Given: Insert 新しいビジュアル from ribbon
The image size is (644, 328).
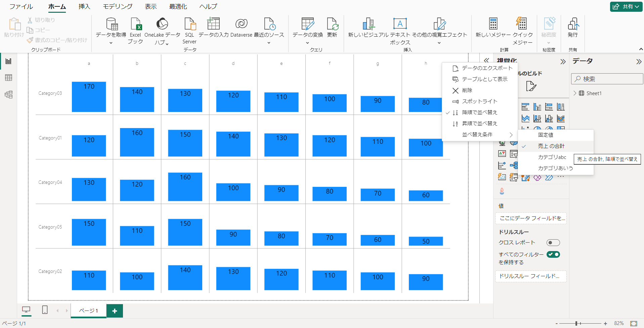Looking at the screenshot, I should click(368, 24).
